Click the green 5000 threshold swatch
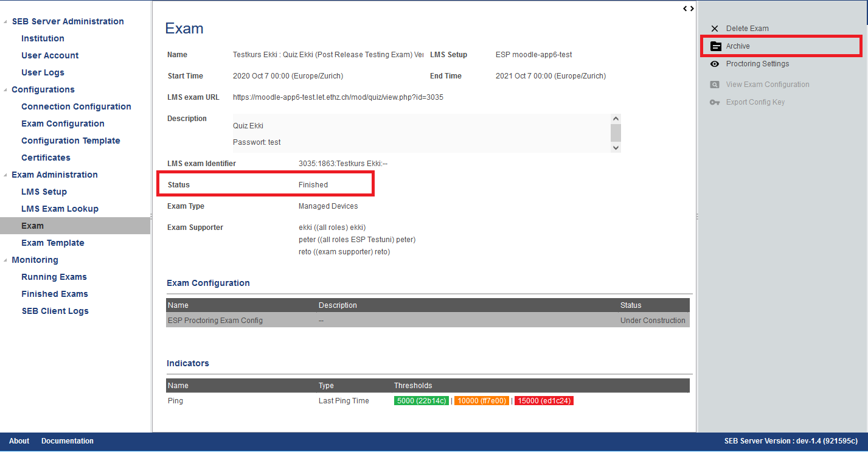The height and width of the screenshot is (452, 868). 422,401
